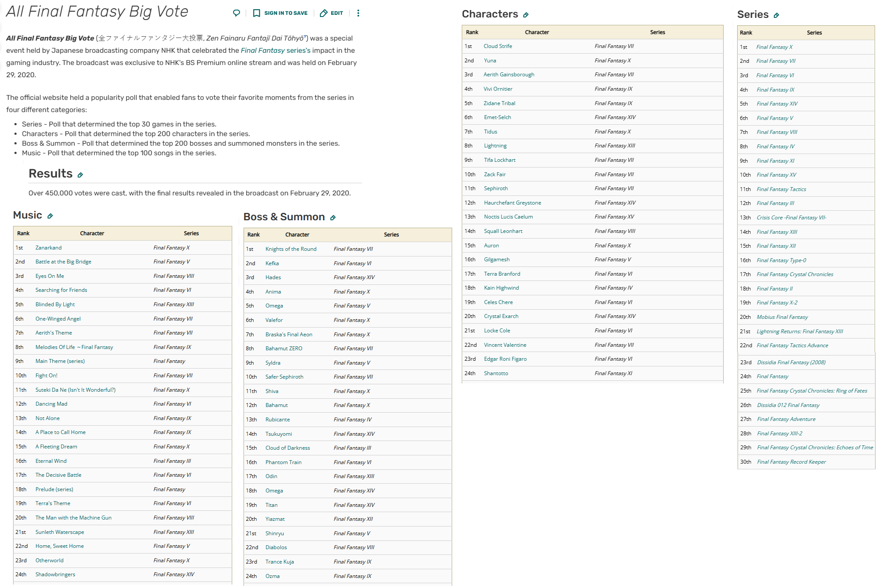Open the Emet-Selch character link
The image size is (879, 588).
[x=497, y=117]
